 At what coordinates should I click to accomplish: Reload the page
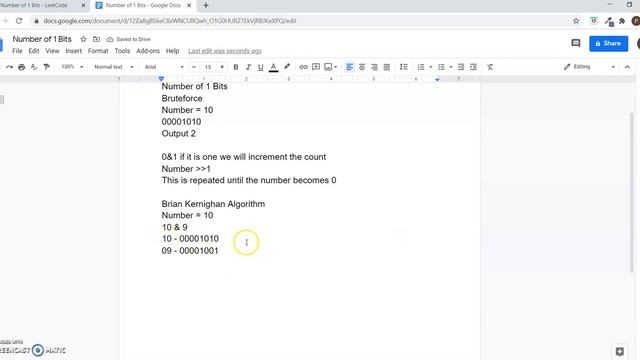pyautogui.click(x=19, y=21)
